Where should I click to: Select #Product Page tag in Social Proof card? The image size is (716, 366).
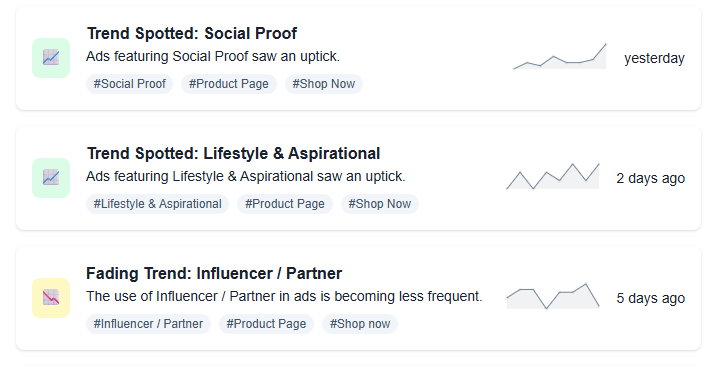[229, 84]
